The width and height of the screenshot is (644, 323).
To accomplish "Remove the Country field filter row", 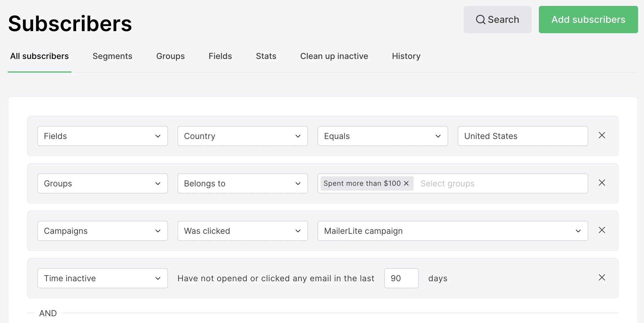I will point(602,135).
